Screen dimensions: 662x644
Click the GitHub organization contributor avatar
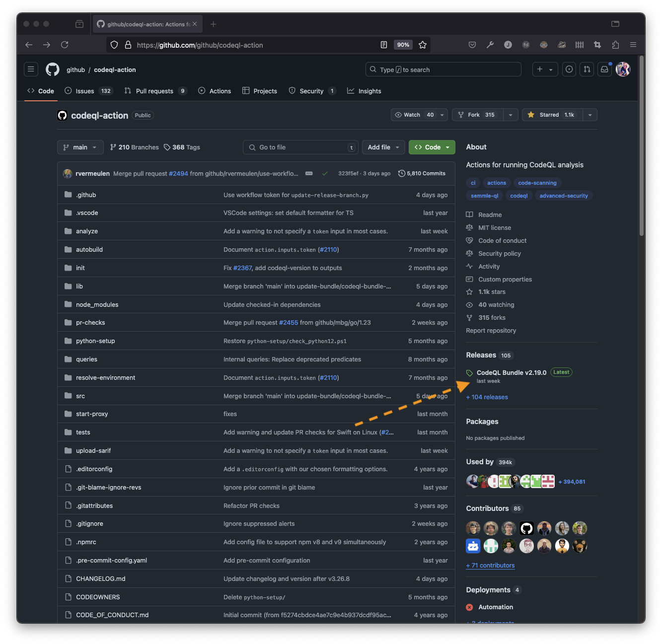526,528
